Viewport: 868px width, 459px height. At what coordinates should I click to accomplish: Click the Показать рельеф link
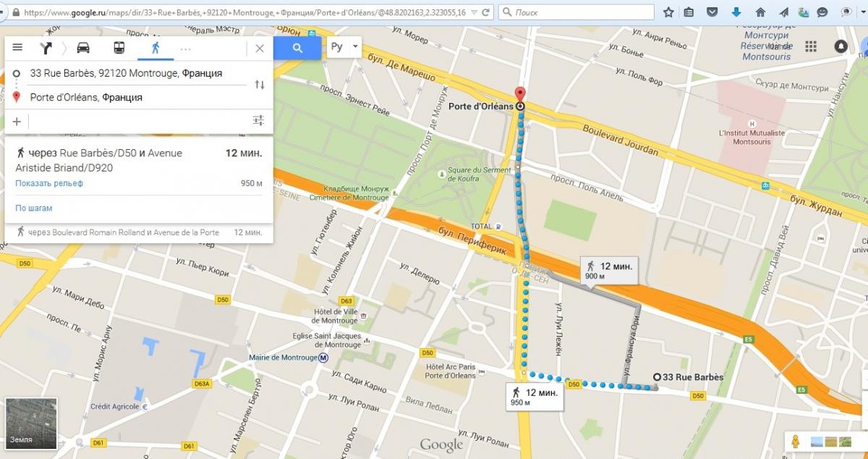(x=49, y=183)
